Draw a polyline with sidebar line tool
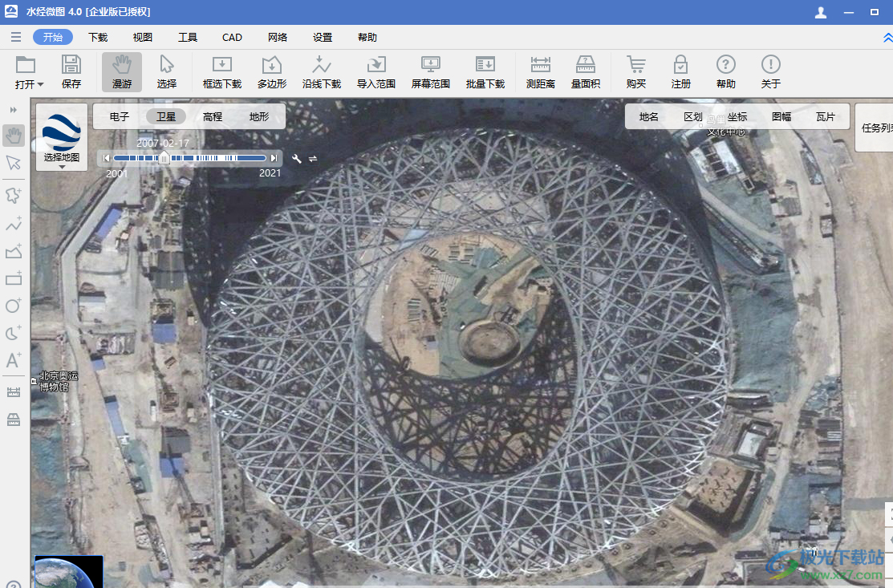Viewport: 893px width, 588px height. pos(14,223)
